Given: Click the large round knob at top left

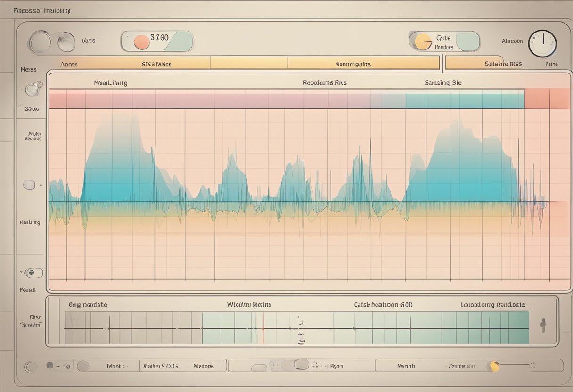Looking at the screenshot, I should point(40,42).
